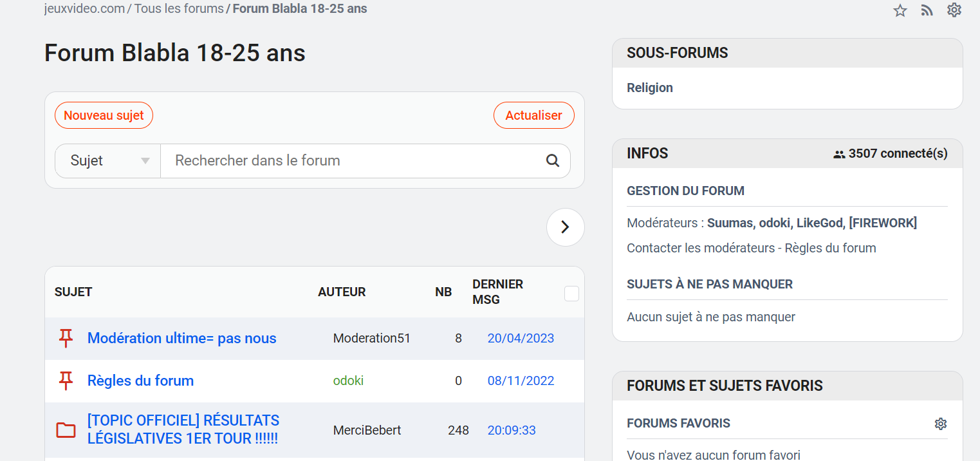This screenshot has width=980, height=461.
Task: Click the favorite star icon
Action: (900, 10)
